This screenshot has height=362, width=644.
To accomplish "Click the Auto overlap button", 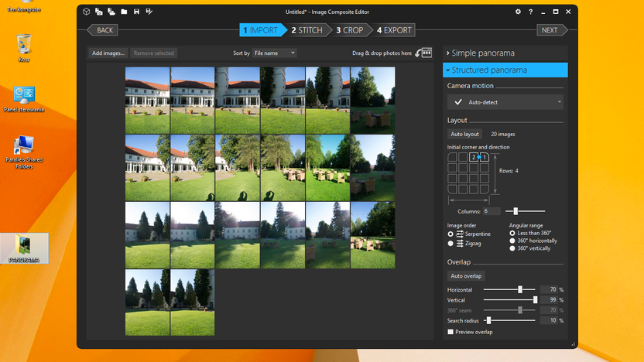I will [x=466, y=276].
